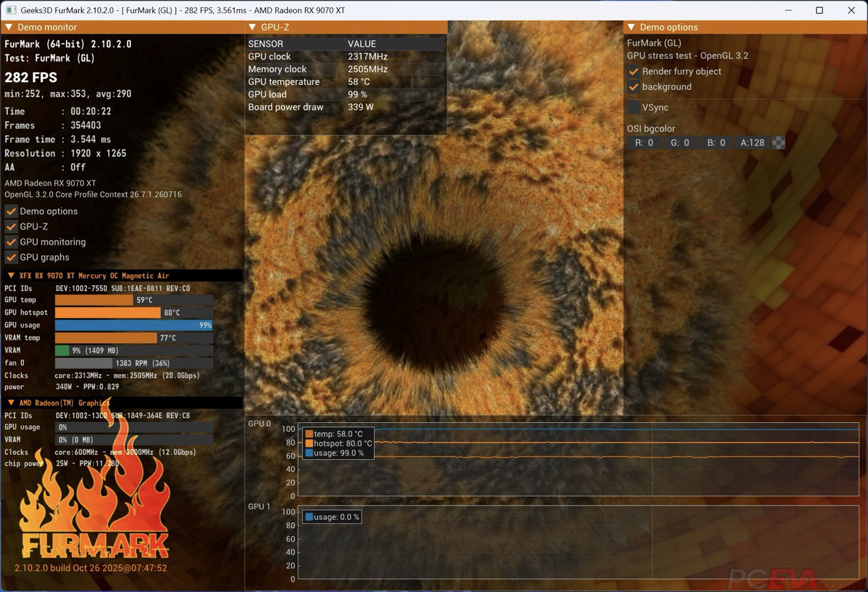Maximize the FurMark window

coord(819,10)
